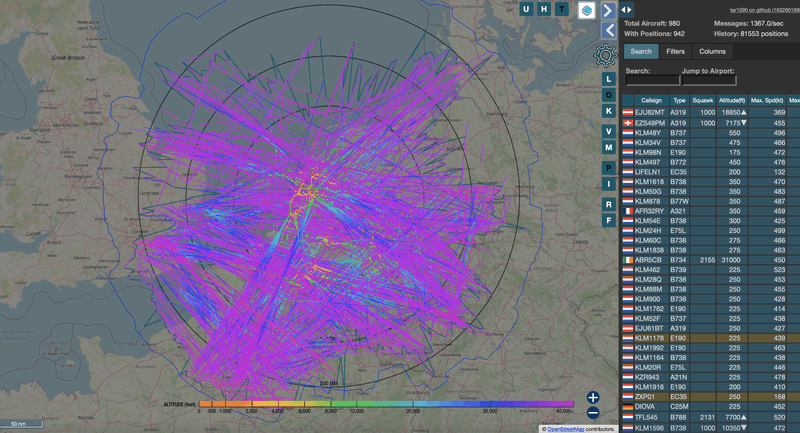Image resolution: width=800 pixels, height=433 pixels.
Task: Toggle the H map button
Action: point(544,9)
